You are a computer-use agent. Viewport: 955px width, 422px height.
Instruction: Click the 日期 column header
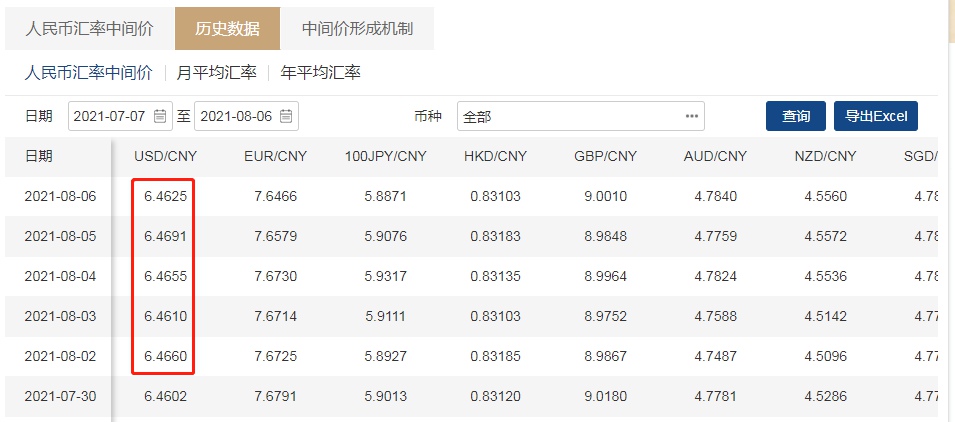pyautogui.click(x=39, y=156)
